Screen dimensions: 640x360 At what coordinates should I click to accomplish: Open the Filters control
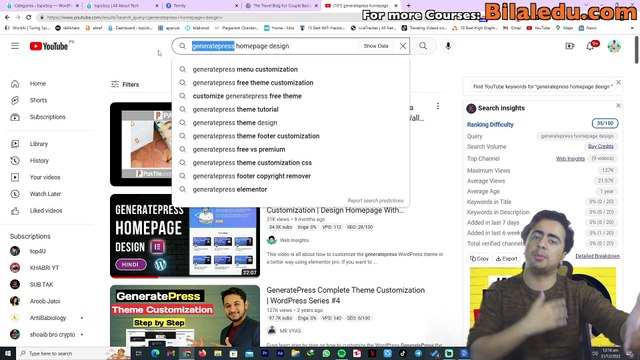pyautogui.click(x=125, y=84)
